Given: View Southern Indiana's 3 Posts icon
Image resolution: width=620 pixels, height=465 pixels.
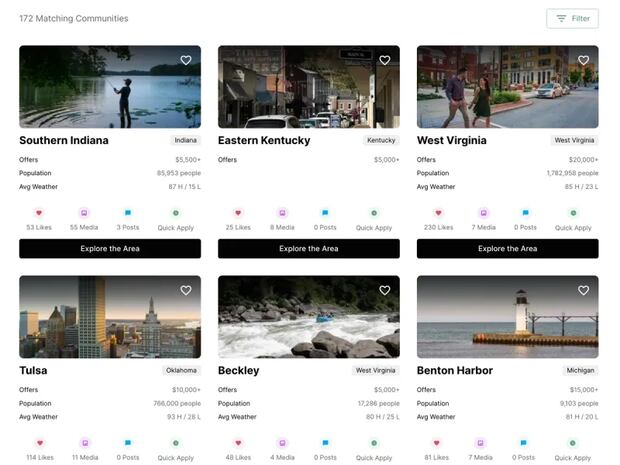Looking at the screenshot, I should [x=128, y=213].
